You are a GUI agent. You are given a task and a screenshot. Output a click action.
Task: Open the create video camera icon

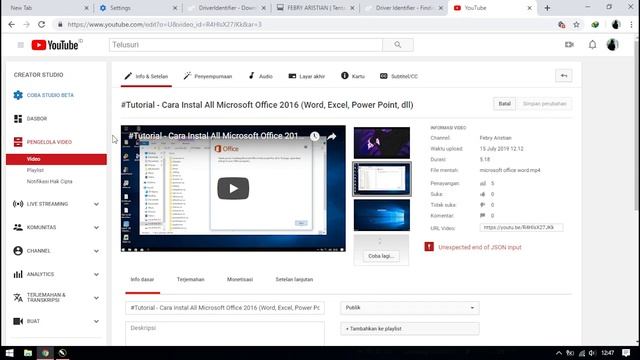569,44
